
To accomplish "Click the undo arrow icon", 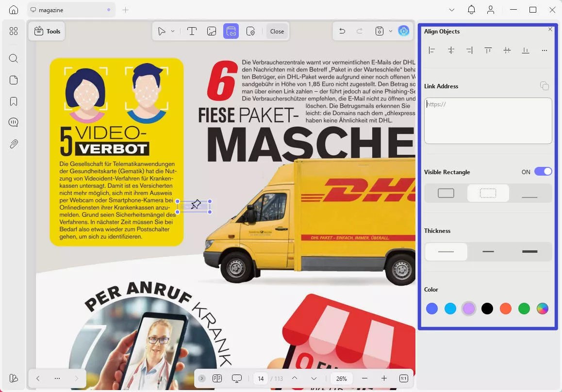I will pyautogui.click(x=342, y=31).
